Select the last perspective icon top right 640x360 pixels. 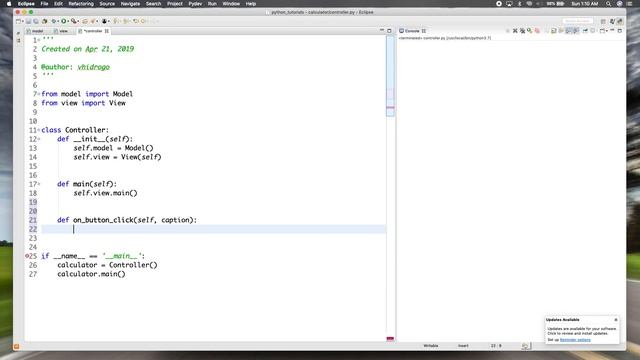tap(620, 21)
